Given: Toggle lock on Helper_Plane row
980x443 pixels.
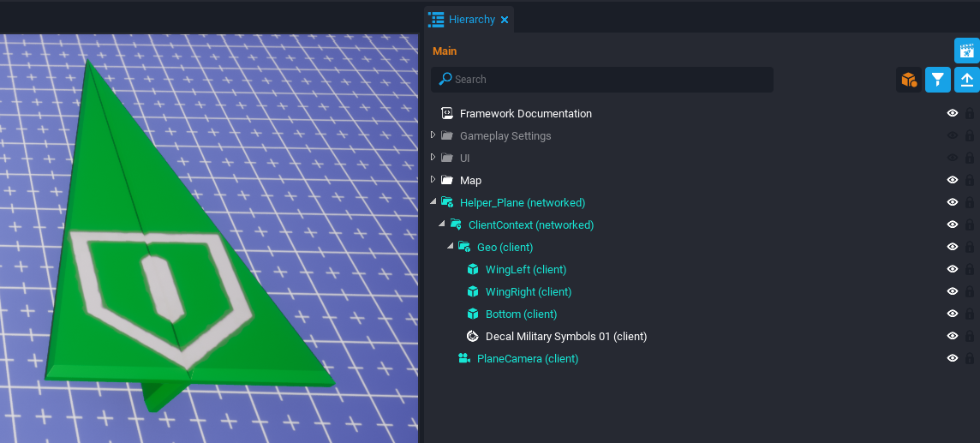Looking at the screenshot, I should [x=970, y=203].
